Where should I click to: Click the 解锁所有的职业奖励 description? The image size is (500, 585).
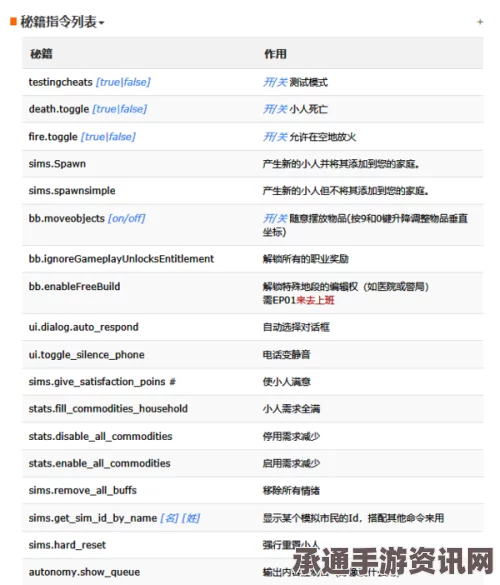(306, 259)
